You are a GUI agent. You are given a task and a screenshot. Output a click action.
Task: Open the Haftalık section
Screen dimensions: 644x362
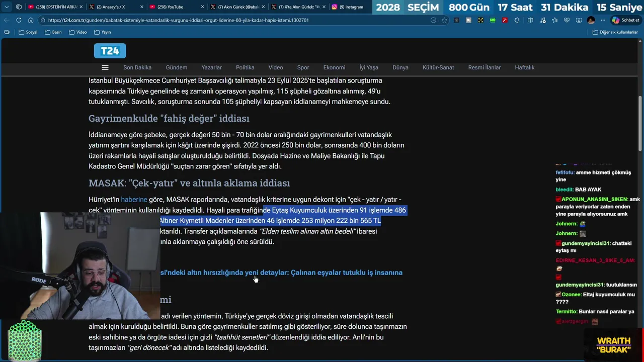525,67
